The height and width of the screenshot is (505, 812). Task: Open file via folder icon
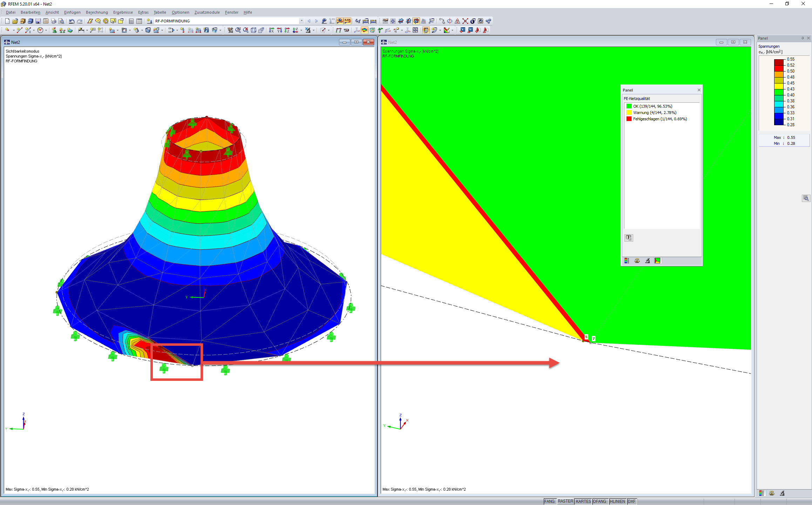(15, 21)
